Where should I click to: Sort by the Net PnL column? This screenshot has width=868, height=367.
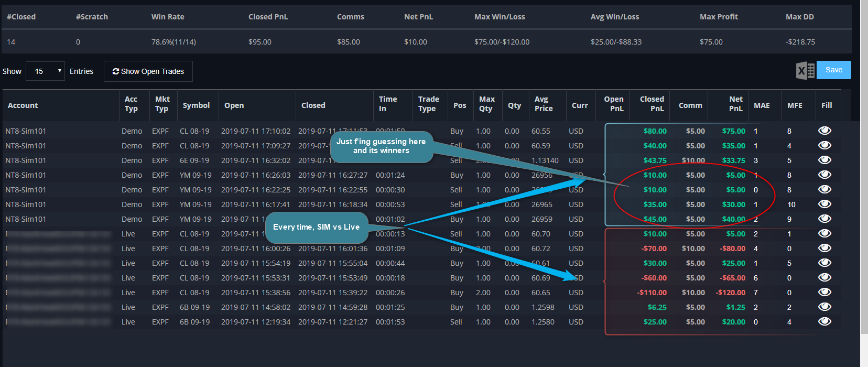click(x=728, y=105)
